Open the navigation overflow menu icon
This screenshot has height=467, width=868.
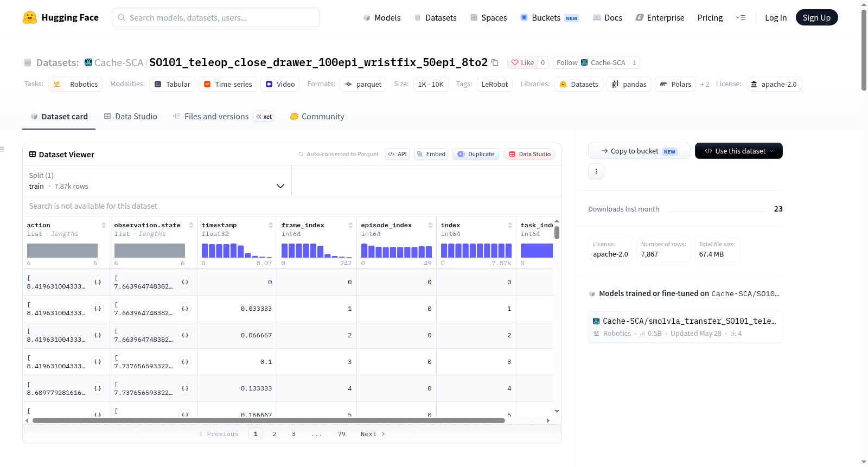point(741,17)
